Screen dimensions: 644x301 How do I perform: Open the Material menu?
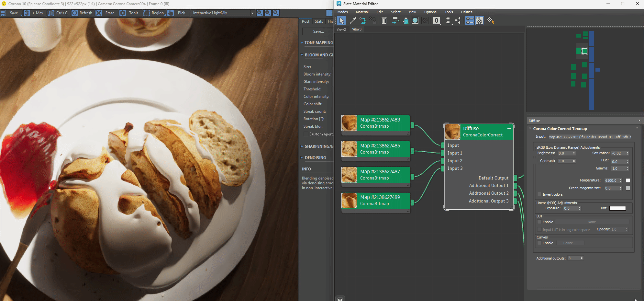point(362,12)
